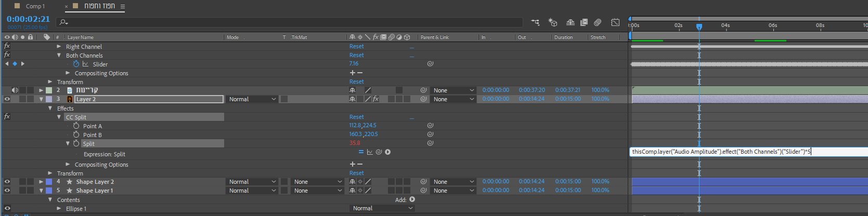This screenshot has width=868, height=216.
Task: Click the label tag column header icon
Action: click(x=47, y=37)
